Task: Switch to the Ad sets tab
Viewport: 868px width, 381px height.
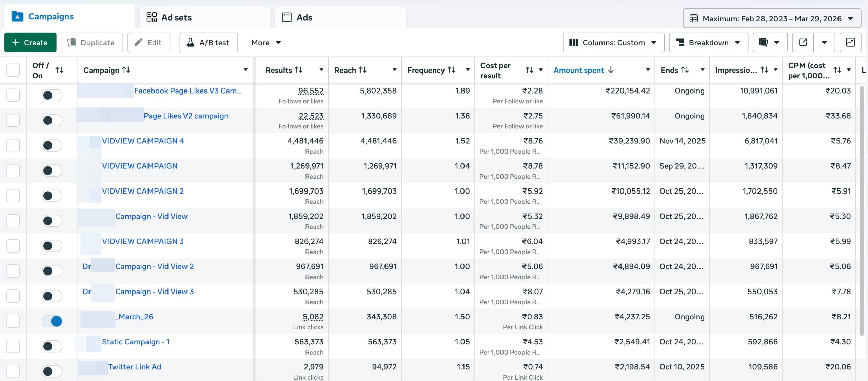Action: (x=176, y=17)
